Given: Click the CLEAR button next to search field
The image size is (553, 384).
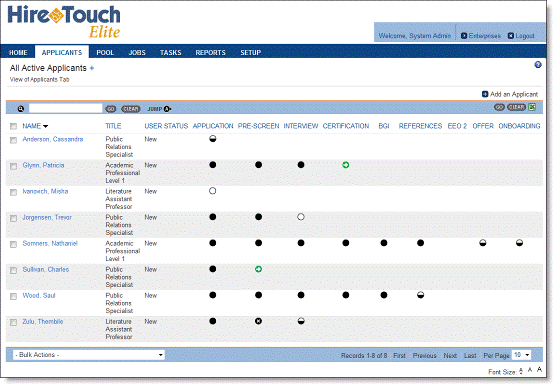Looking at the screenshot, I should (x=130, y=109).
